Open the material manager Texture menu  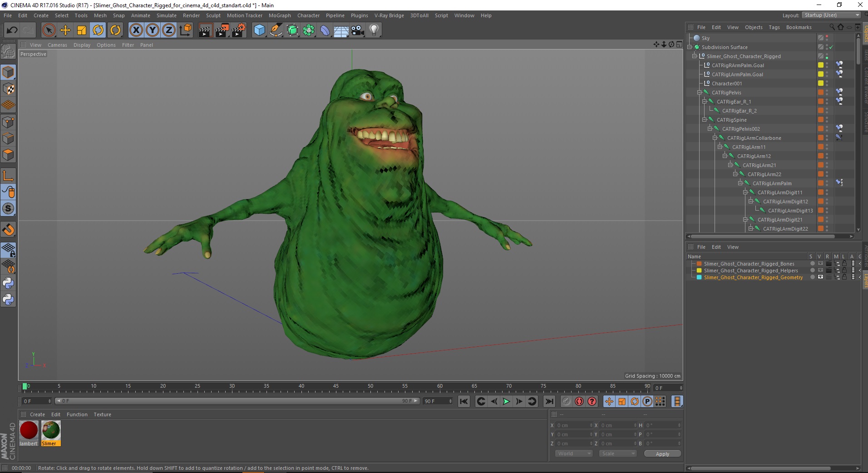[x=102, y=414]
